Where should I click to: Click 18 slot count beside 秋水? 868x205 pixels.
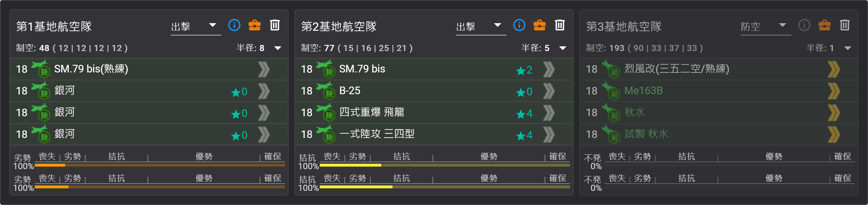click(x=592, y=113)
